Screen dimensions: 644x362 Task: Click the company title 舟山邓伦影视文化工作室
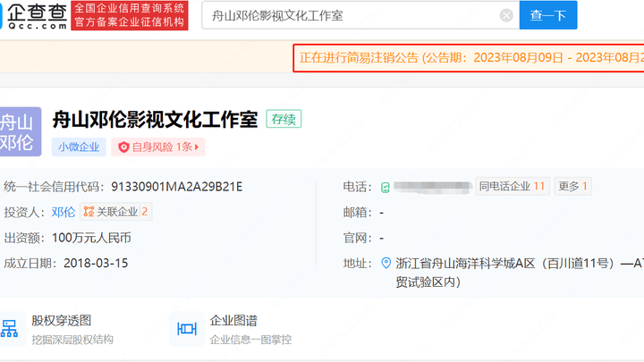click(x=156, y=120)
